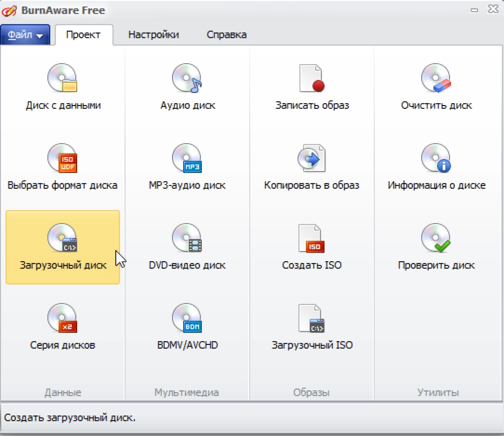Open the Загрузочный ISO tool

[311, 327]
